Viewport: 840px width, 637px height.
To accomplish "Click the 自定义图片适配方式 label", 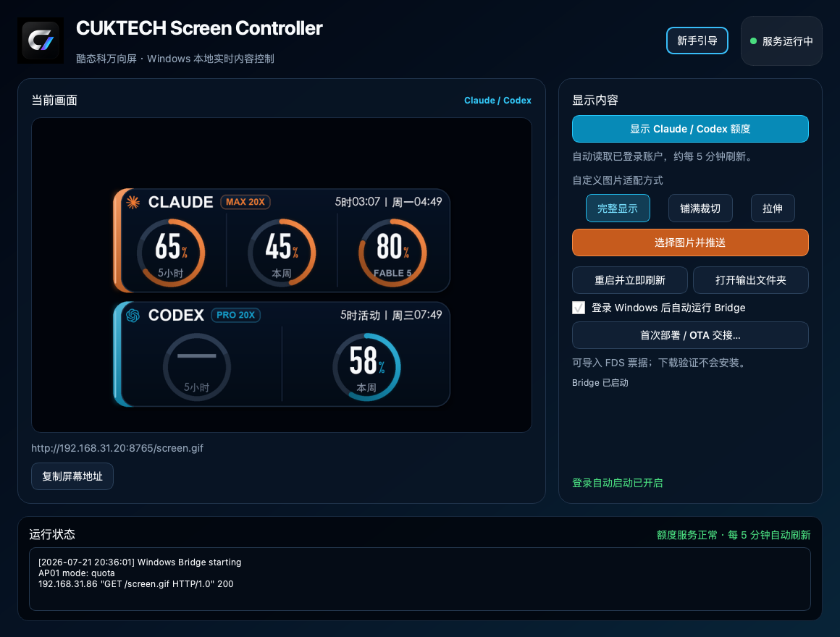I will (617, 180).
